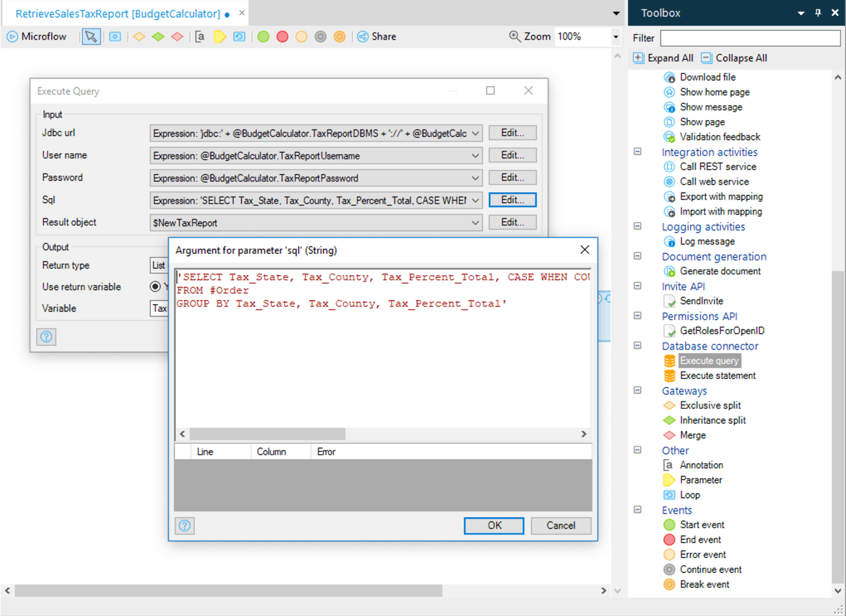Select the green Exclusive split diamond icon

(x=158, y=37)
